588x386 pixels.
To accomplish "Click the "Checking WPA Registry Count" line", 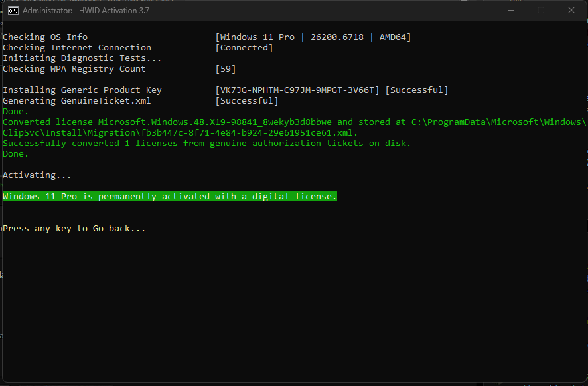I will pyautogui.click(x=74, y=69).
